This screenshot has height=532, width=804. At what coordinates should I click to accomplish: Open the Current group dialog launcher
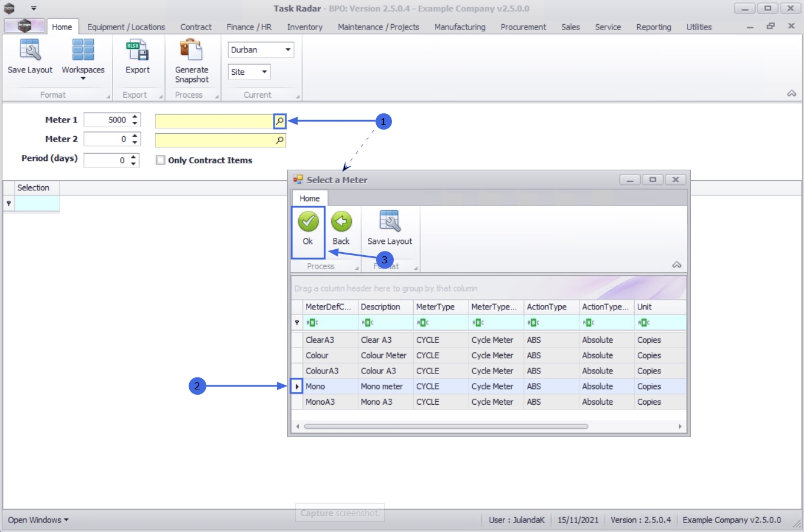(x=298, y=97)
